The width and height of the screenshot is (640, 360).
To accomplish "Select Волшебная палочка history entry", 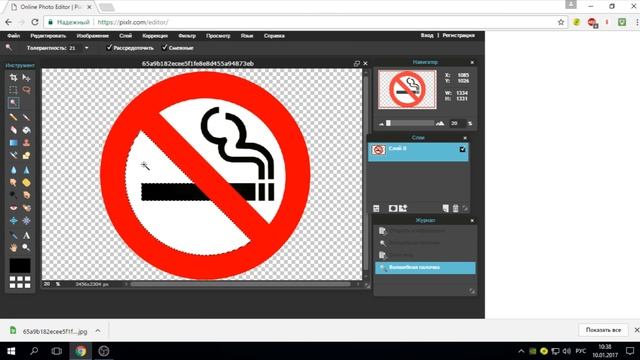I will coord(425,268).
